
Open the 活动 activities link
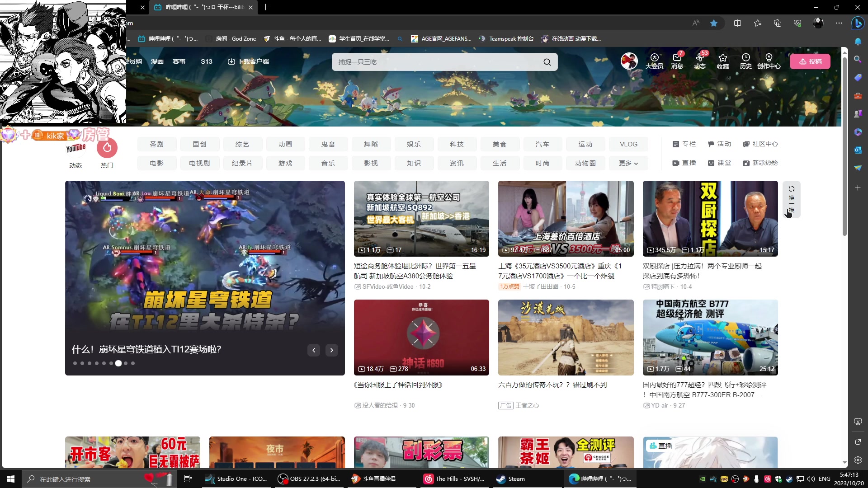click(x=719, y=144)
